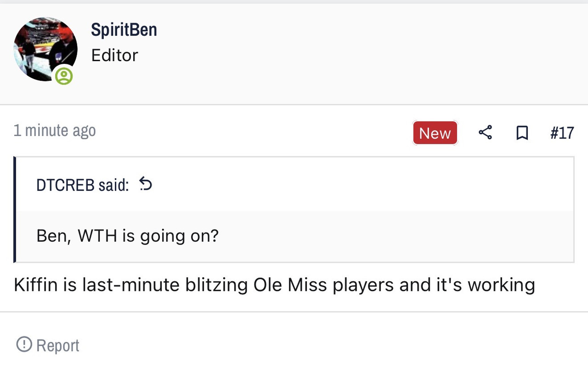Click the "1 minute ago" timestamp
Viewport: 588px width, 375px height.
tap(55, 131)
